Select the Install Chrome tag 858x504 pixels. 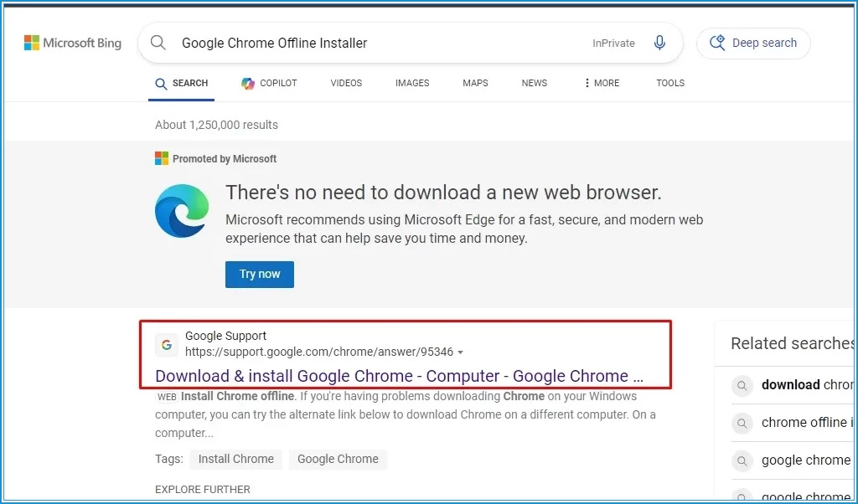pos(235,459)
